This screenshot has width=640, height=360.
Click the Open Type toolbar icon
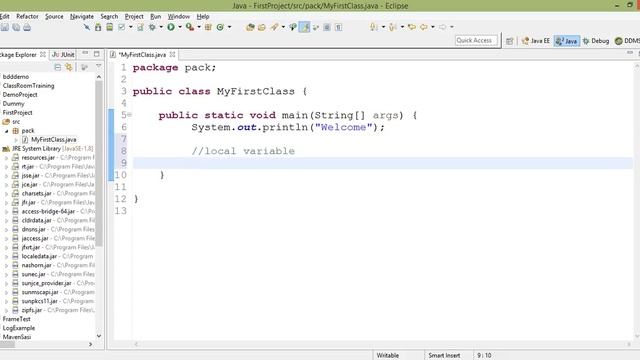point(250,27)
